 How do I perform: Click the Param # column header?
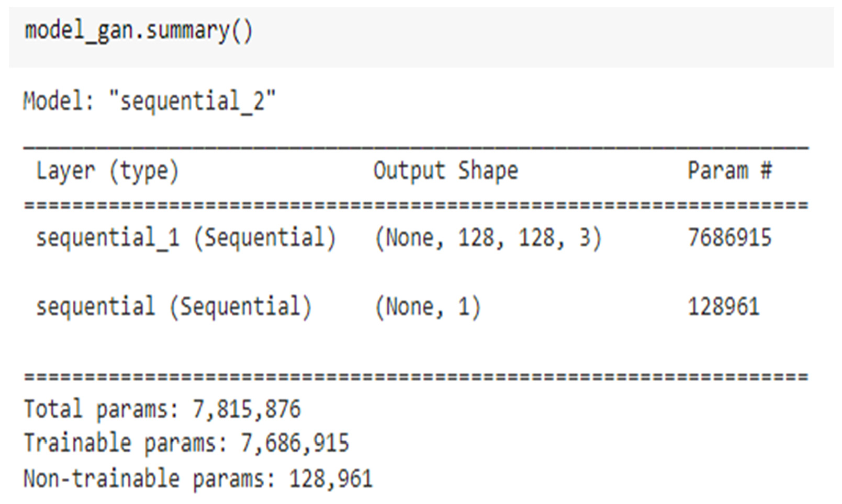[729, 171]
